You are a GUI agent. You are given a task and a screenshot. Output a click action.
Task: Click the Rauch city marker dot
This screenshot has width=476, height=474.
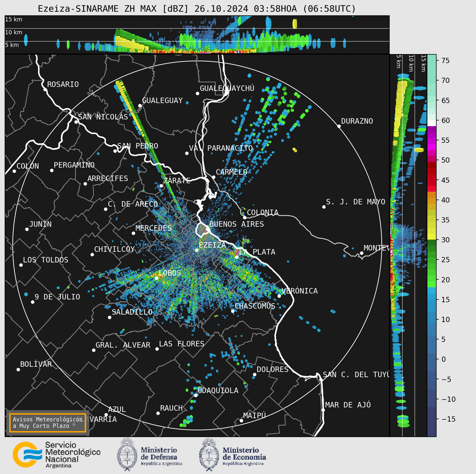tap(158, 413)
